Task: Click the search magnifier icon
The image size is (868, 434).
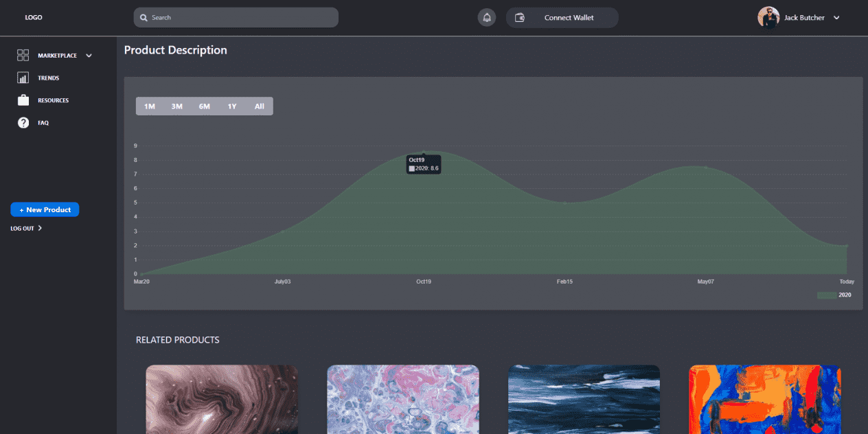Action: coord(144,18)
